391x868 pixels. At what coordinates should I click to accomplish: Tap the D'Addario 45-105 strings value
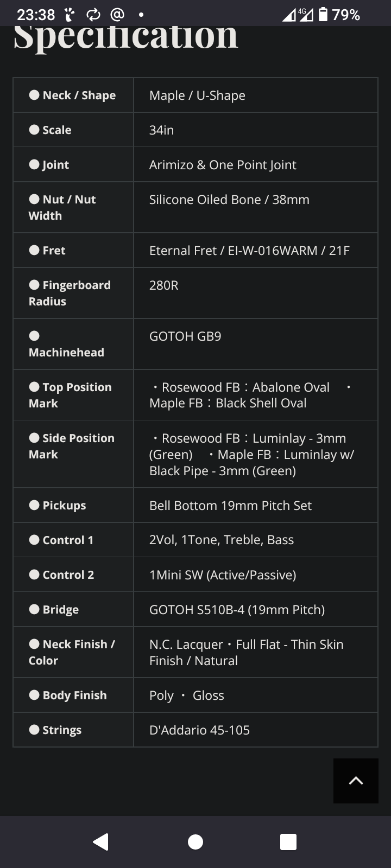click(x=199, y=730)
